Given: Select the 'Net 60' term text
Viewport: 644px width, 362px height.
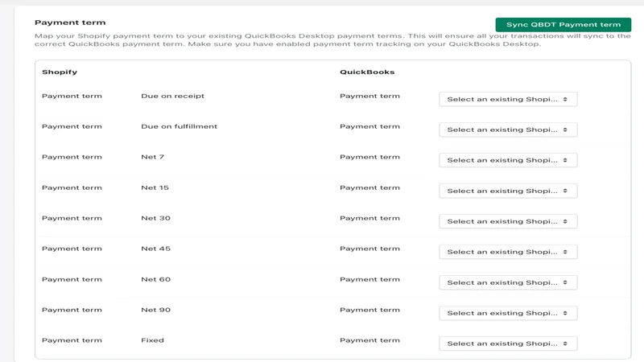Looking at the screenshot, I should (155, 279).
